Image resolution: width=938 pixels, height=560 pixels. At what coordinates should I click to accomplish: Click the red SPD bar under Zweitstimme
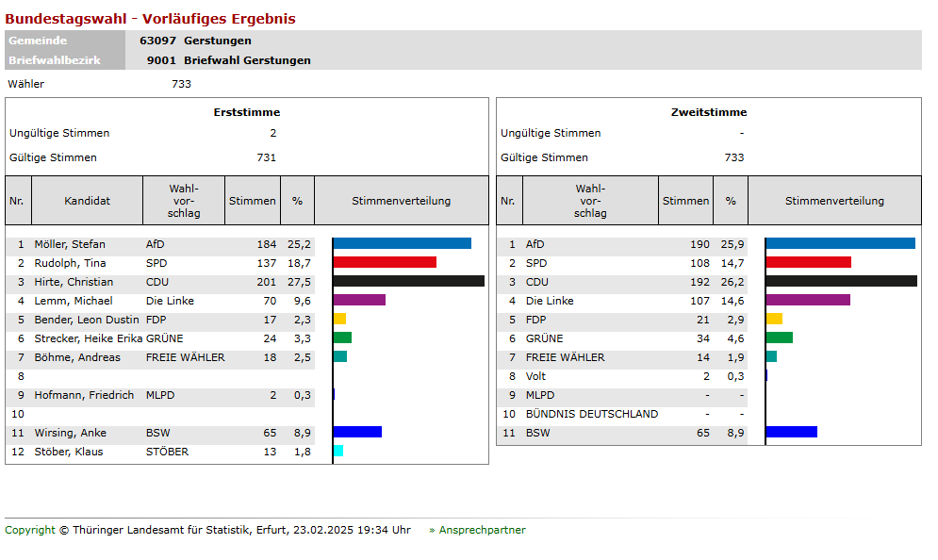[809, 262]
